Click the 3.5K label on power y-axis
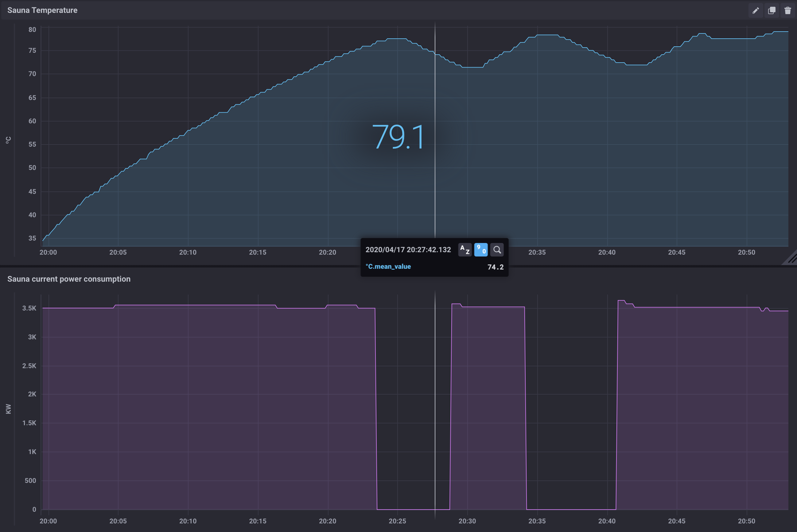Viewport: 797px width, 532px height. pyautogui.click(x=29, y=308)
